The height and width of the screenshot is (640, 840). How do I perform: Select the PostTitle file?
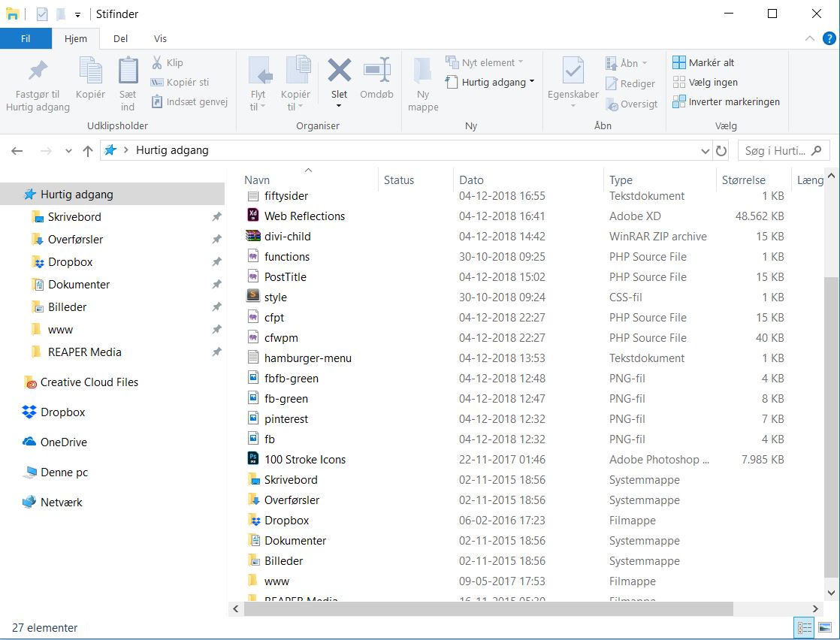pos(285,277)
